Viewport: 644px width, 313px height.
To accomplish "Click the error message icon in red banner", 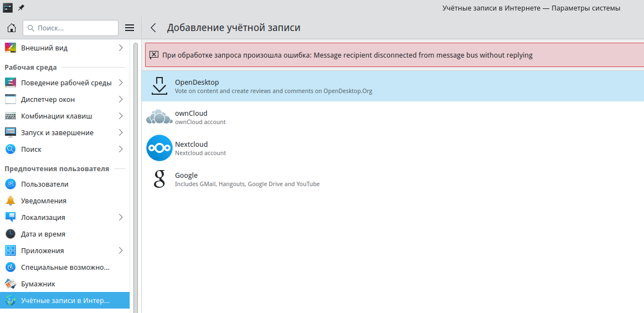I will pyautogui.click(x=153, y=55).
